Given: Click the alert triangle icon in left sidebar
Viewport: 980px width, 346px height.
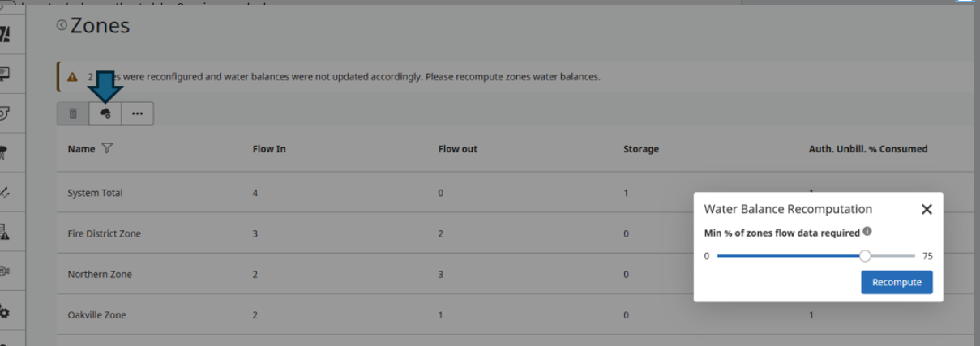Looking at the screenshot, I should [x=5, y=233].
